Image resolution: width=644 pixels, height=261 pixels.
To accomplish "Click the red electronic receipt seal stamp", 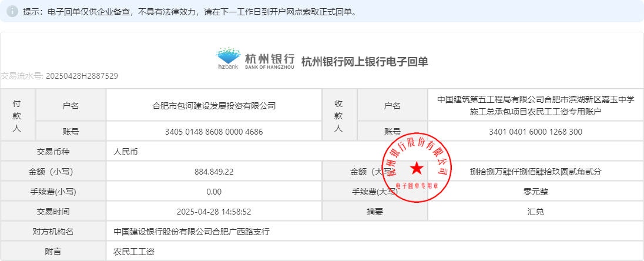I will [x=417, y=169].
